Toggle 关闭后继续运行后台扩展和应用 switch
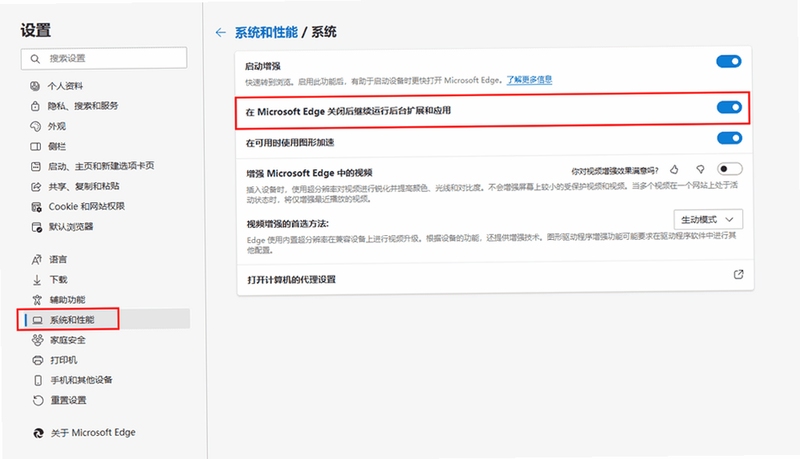 [x=729, y=107]
